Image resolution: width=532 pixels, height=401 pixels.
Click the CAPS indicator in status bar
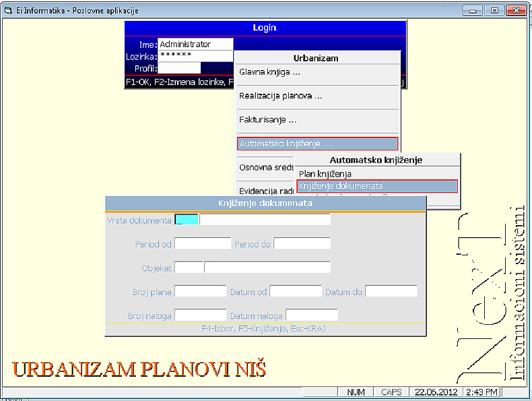pyautogui.click(x=391, y=392)
